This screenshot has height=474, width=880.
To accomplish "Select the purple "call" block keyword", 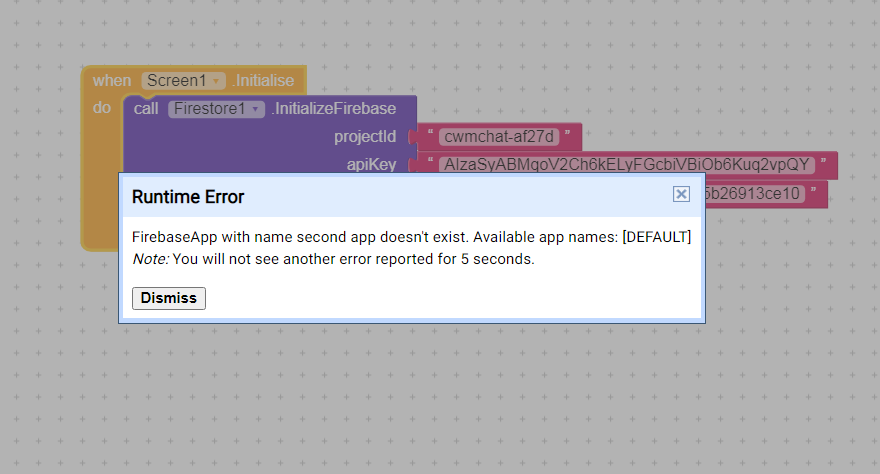I will [x=146, y=108].
